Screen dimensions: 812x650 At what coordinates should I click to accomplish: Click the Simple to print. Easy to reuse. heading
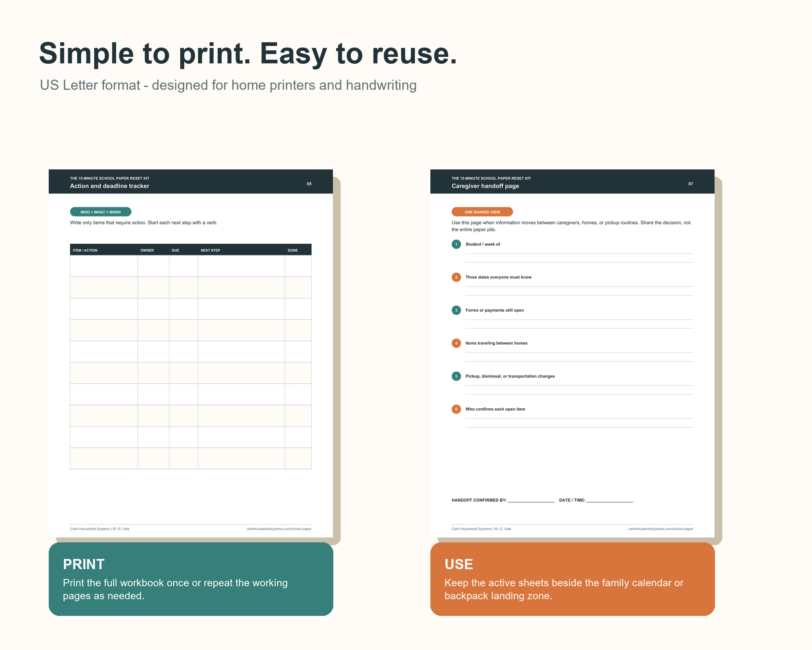point(248,54)
